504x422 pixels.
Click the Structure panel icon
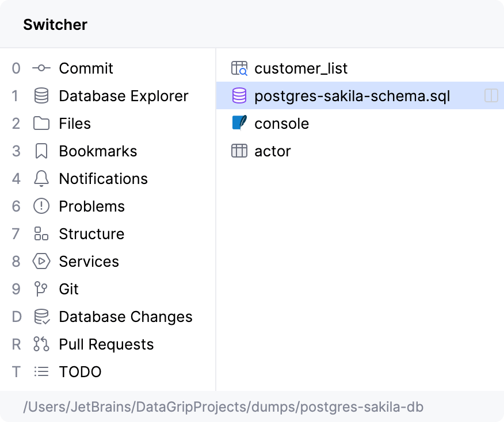pos(41,234)
